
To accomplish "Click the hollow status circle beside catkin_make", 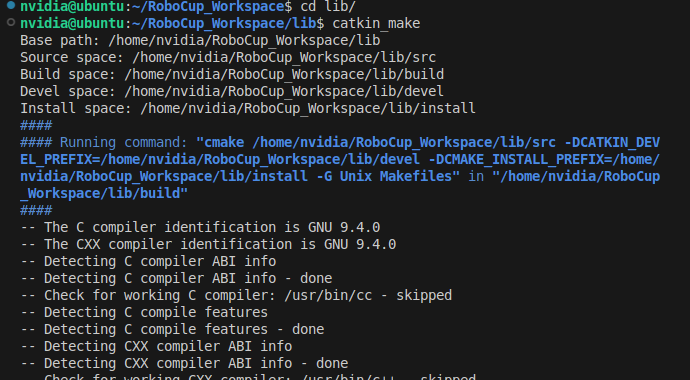I will (11, 22).
